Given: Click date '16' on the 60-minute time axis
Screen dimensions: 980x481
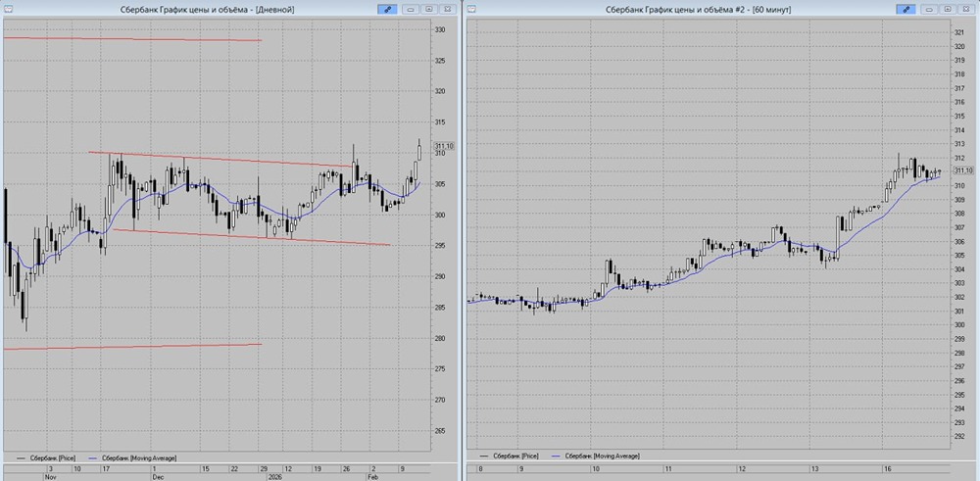Looking at the screenshot, I should tap(886, 468).
